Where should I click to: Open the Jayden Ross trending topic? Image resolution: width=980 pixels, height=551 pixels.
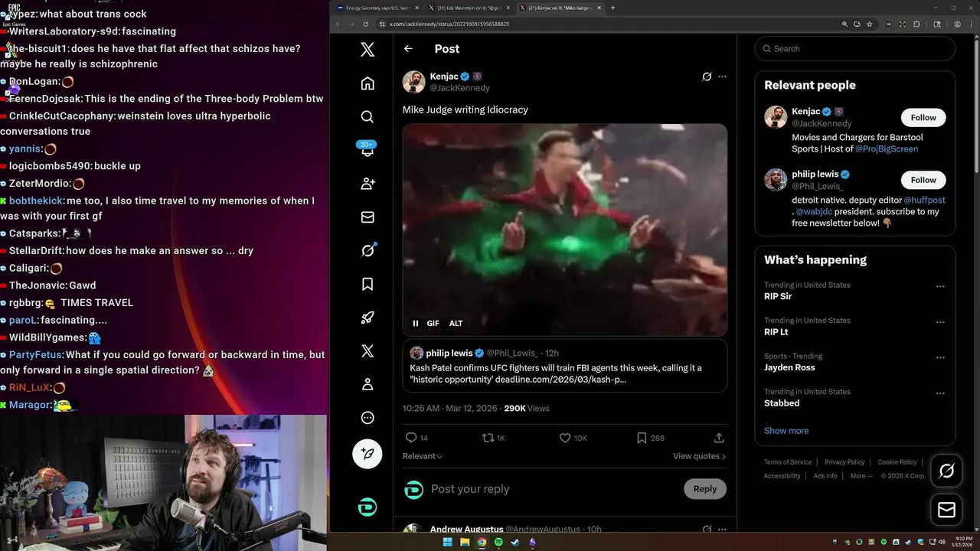(789, 367)
